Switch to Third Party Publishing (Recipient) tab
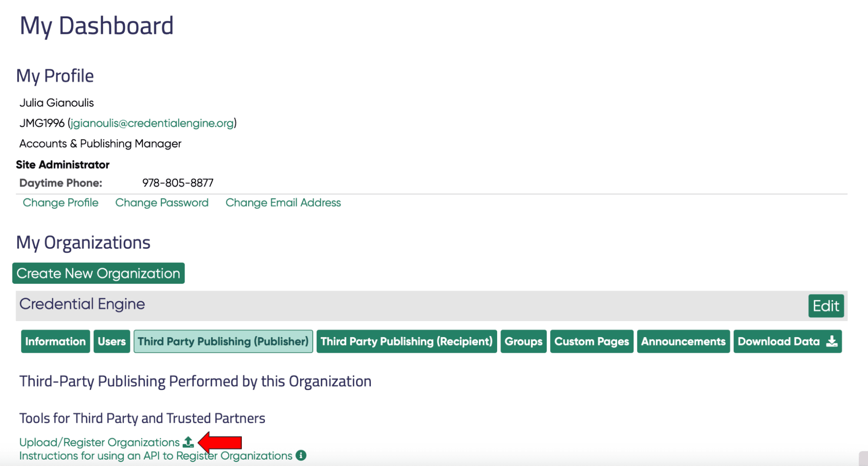The image size is (868, 466). click(x=406, y=341)
